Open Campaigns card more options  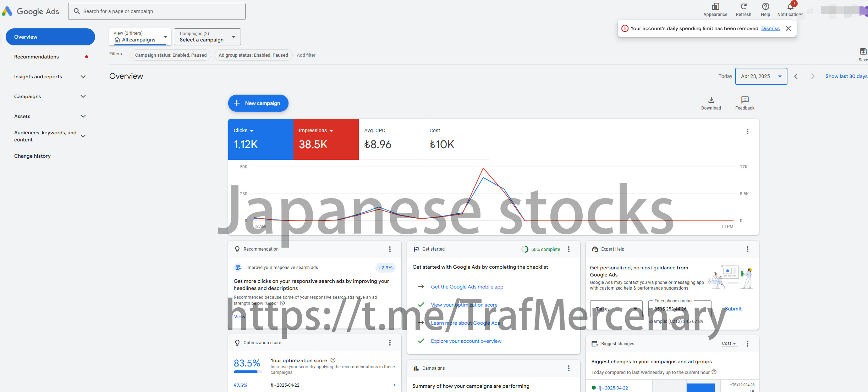coord(568,368)
